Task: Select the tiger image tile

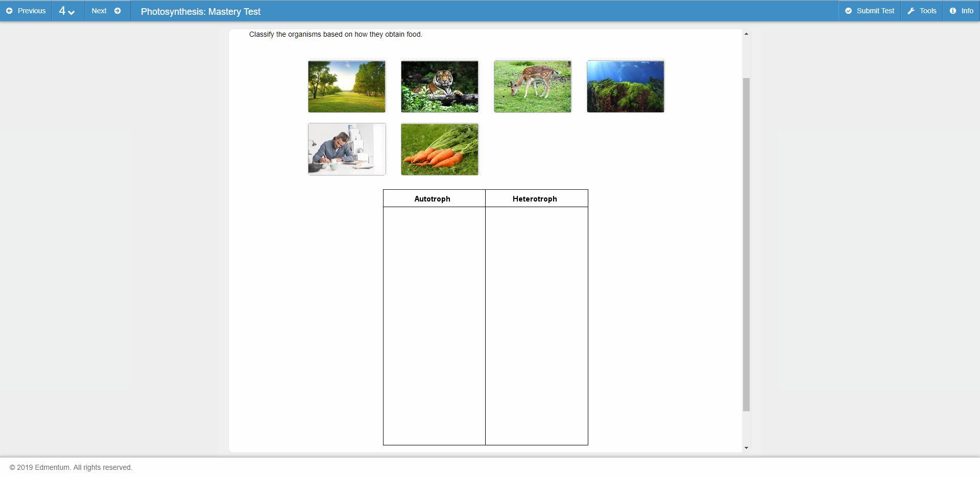Action: tap(440, 87)
